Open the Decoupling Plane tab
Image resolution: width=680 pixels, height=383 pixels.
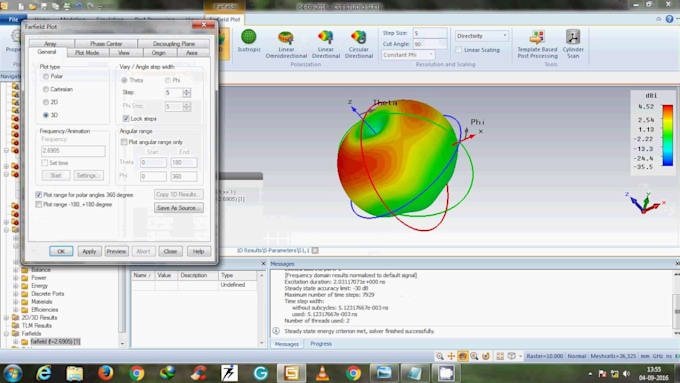coord(173,44)
